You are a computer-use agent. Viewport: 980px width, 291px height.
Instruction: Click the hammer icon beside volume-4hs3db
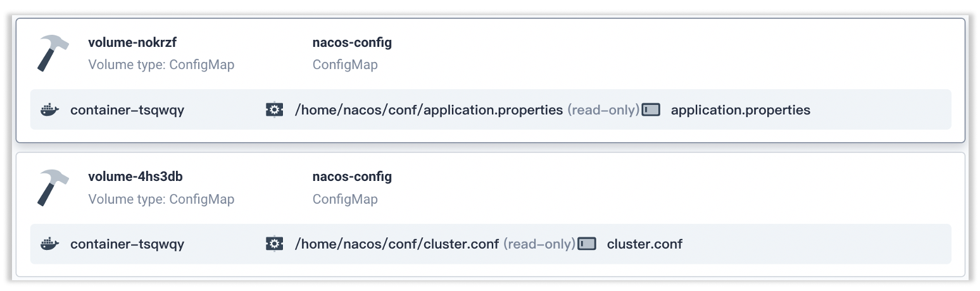coord(53,188)
